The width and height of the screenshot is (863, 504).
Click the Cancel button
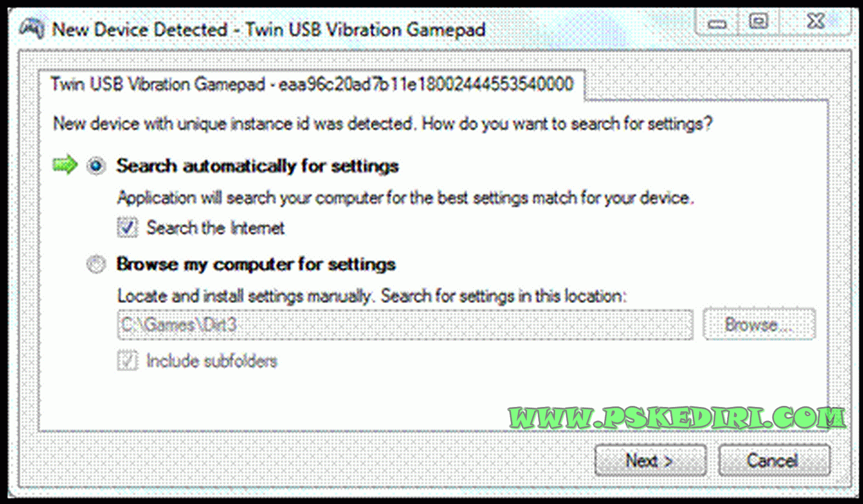tap(774, 460)
